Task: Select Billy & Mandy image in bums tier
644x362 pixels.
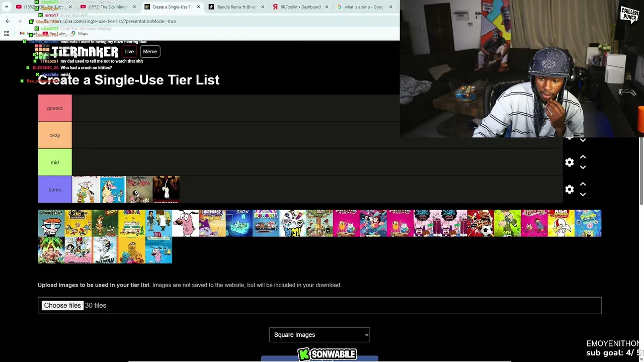Action: pyautogui.click(x=139, y=190)
